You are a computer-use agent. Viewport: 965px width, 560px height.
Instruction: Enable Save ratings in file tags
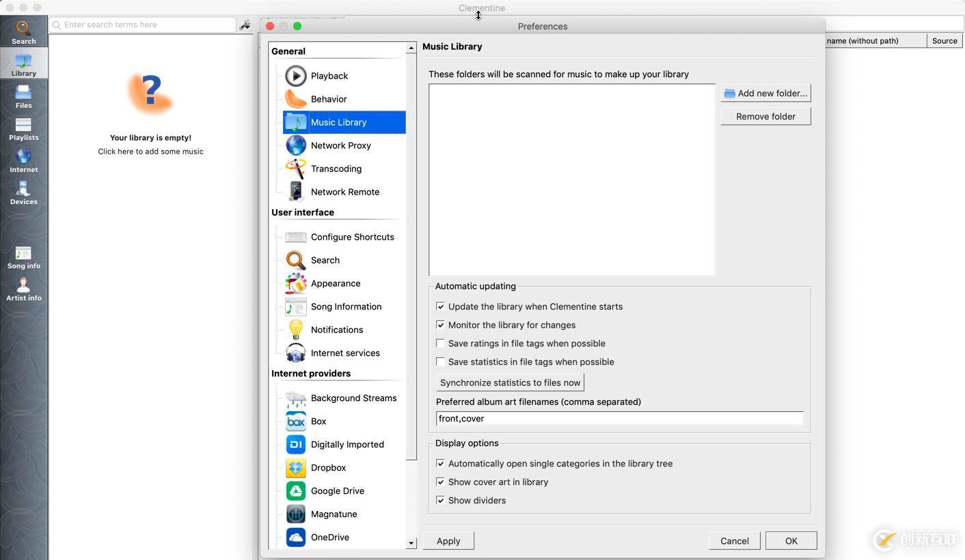[x=441, y=344]
